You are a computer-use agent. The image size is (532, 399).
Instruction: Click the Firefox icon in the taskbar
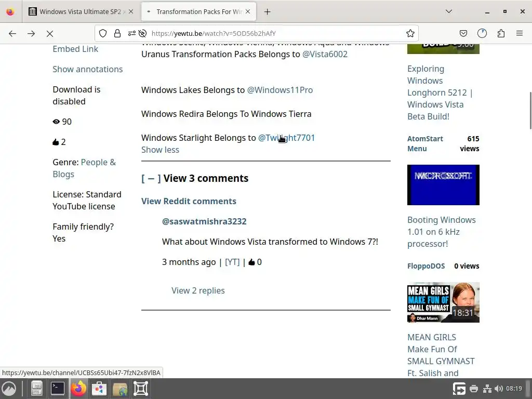click(78, 389)
